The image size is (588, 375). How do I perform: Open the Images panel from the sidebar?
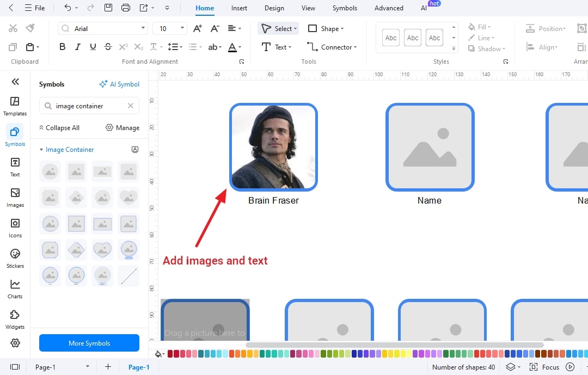15,196
